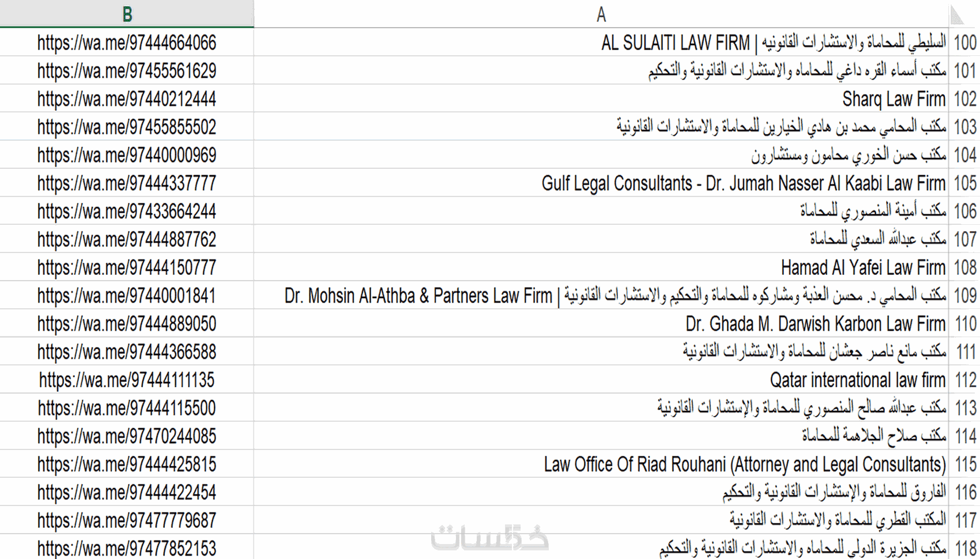Select the "Dr. Ghada M. Darwish Karbon" cell
Viewport: 980px width, 559px height.
point(601,324)
